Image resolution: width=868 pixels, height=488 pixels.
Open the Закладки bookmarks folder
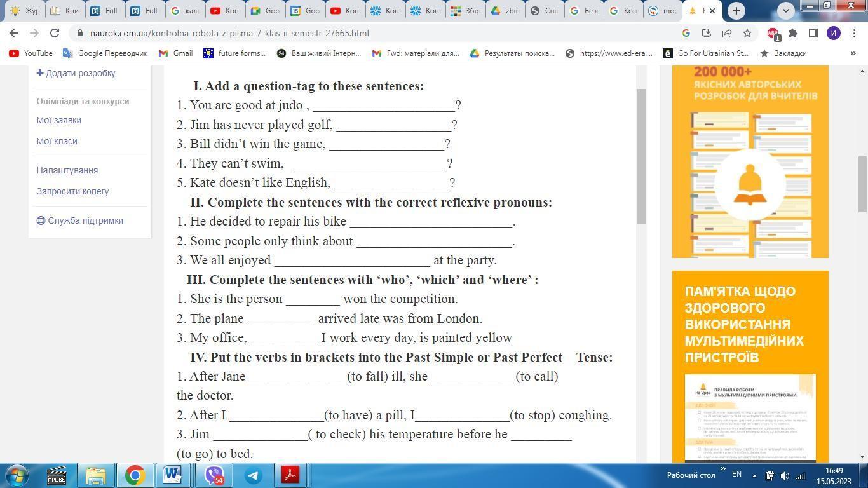[x=783, y=53]
